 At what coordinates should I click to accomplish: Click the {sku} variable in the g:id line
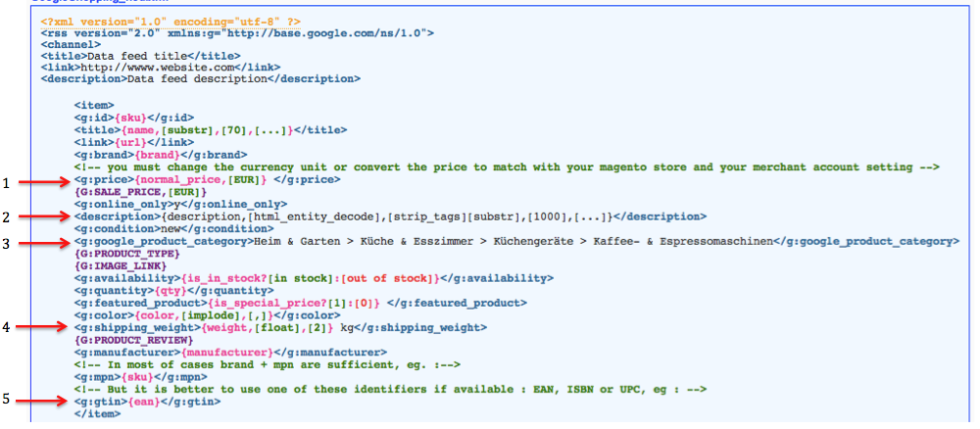point(130,118)
